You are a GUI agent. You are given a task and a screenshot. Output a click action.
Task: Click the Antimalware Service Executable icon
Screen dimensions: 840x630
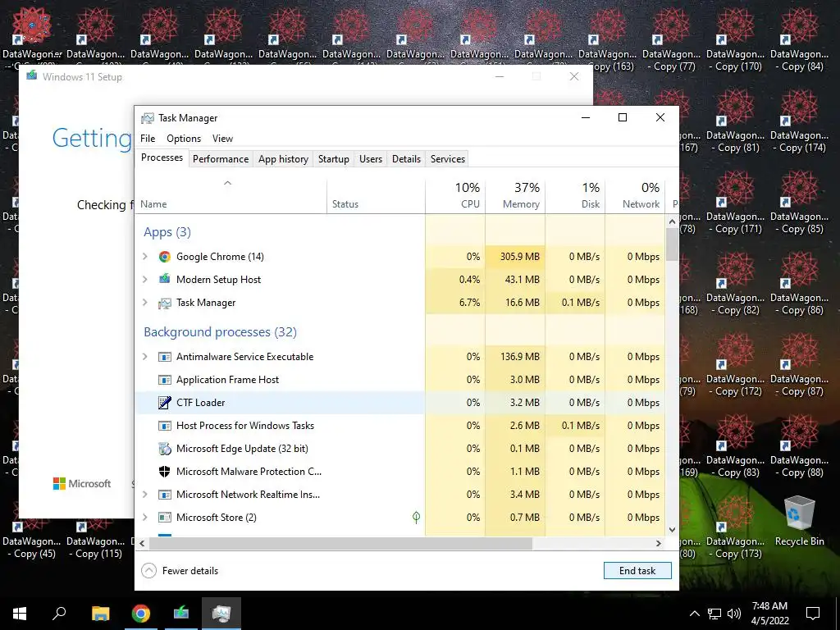tap(164, 357)
